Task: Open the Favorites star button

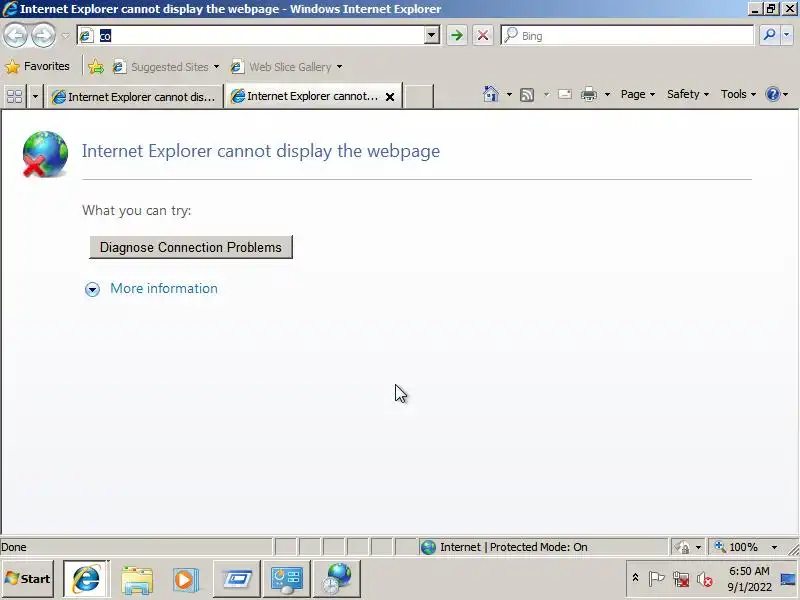Action: [x=37, y=66]
